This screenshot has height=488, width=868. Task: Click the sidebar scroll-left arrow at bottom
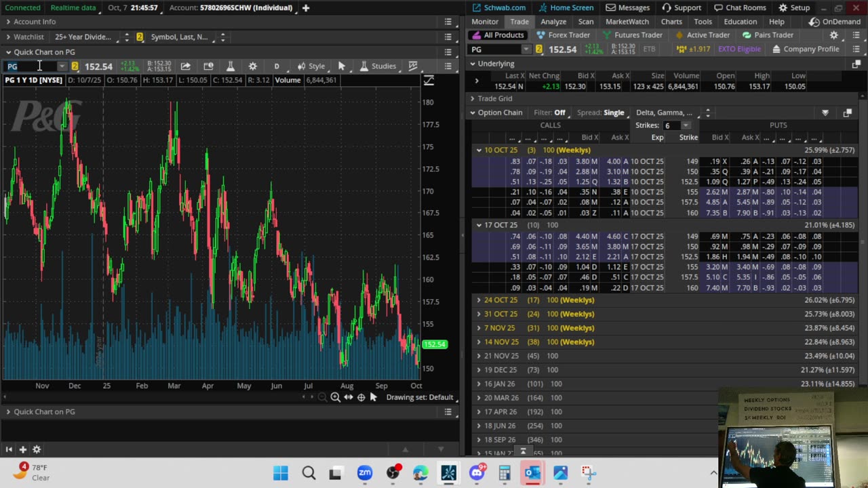[x=9, y=449]
